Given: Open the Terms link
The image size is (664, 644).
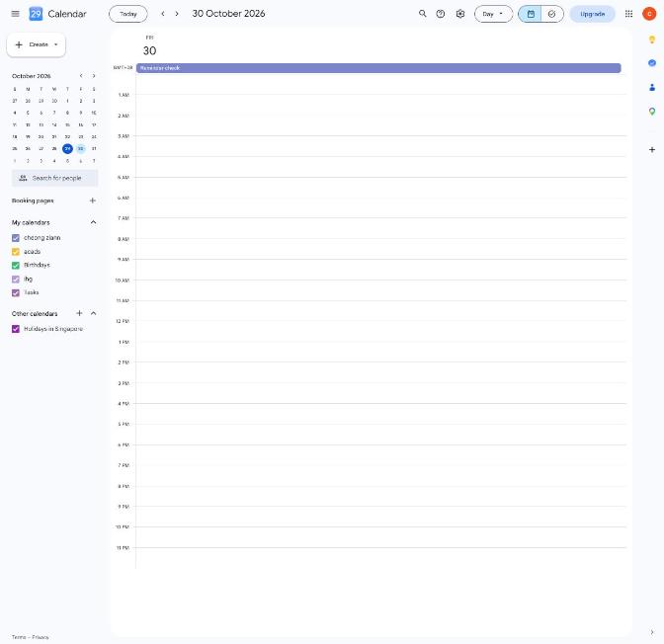Looking at the screenshot, I should (19, 637).
